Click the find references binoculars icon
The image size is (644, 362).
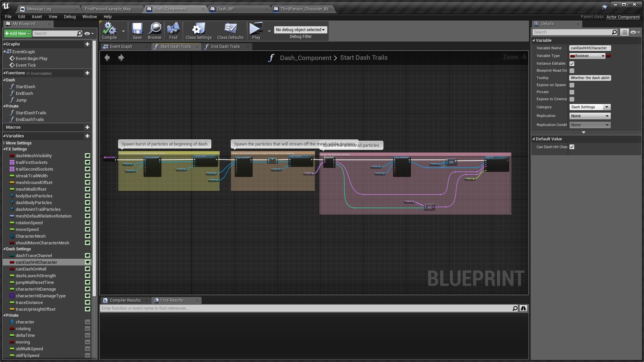[523, 308]
